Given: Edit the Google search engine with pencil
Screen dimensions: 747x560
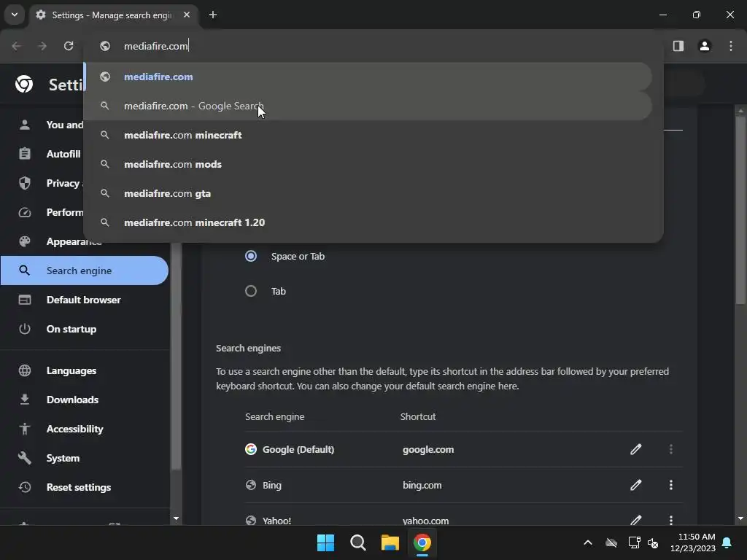Looking at the screenshot, I should [636, 449].
